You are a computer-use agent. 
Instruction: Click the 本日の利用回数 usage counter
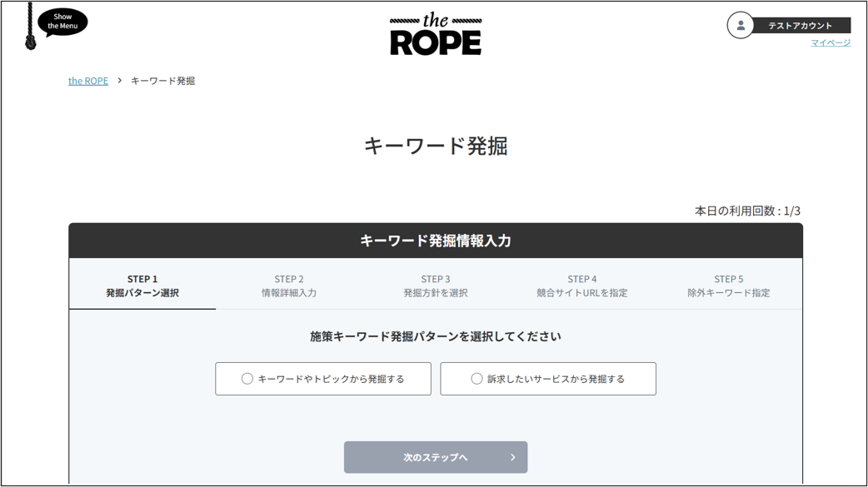[x=747, y=211]
